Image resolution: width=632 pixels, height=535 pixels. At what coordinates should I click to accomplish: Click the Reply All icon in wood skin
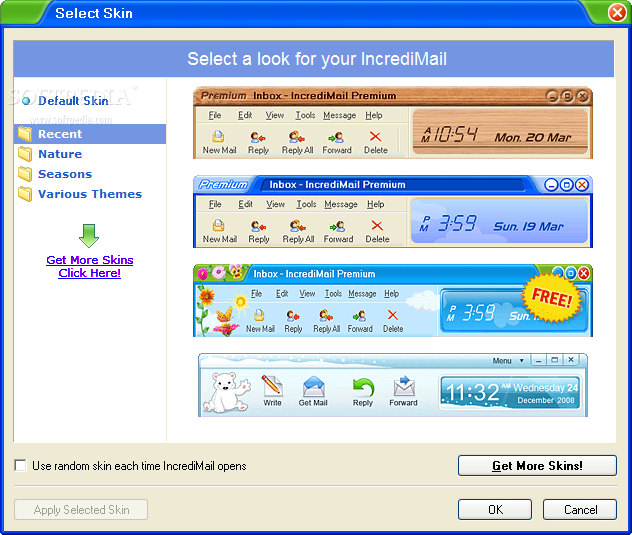click(x=297, y=137)
